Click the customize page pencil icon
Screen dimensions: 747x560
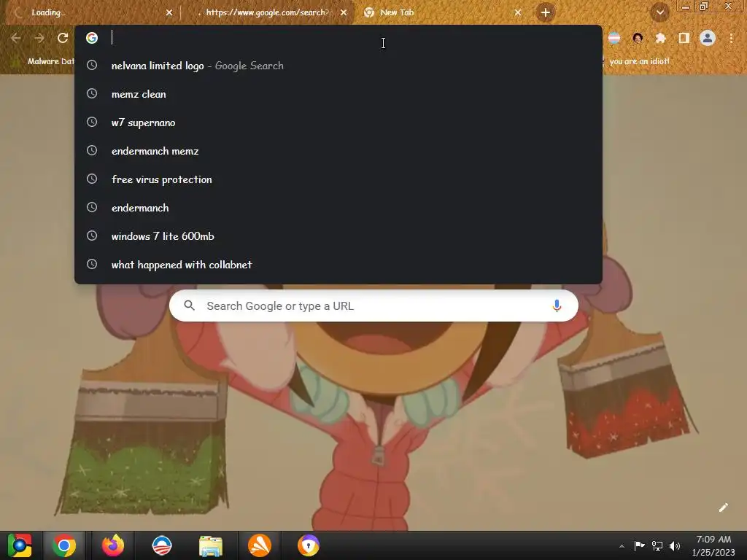click(723, 507)
